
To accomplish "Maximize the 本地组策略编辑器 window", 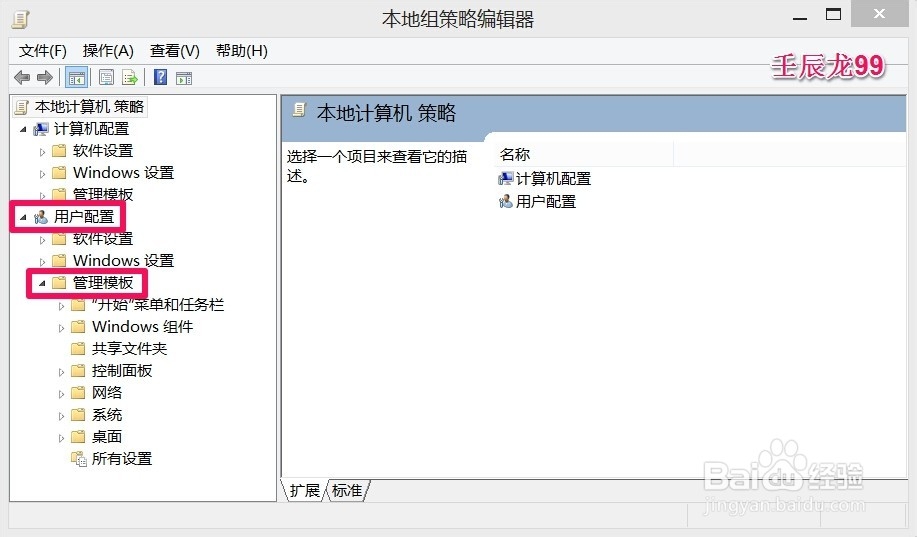I will pos(833,14).
